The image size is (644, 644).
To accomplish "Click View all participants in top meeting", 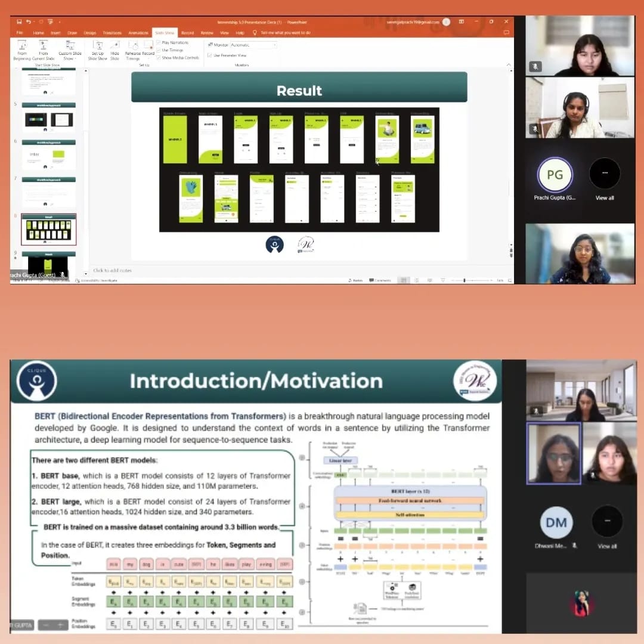I will 605,198.
